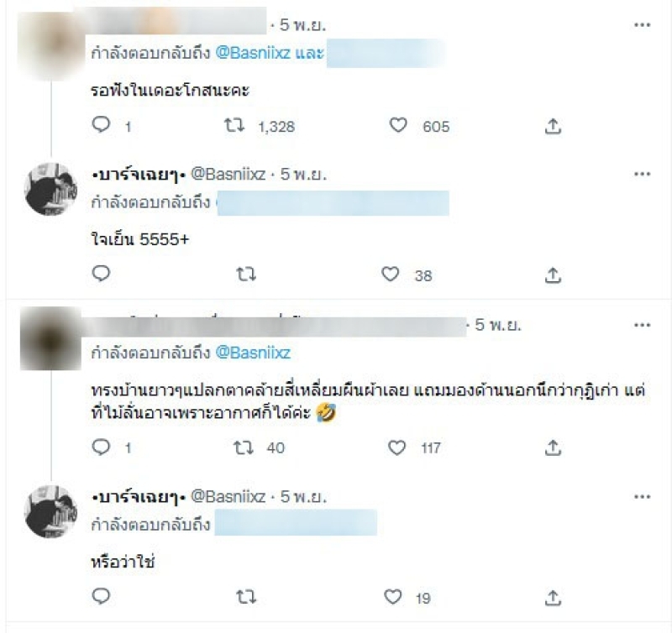Open more options on 'ใจเย็น 5555+' tweet
This screenshot has height=633, width=672.
[642, 174]
